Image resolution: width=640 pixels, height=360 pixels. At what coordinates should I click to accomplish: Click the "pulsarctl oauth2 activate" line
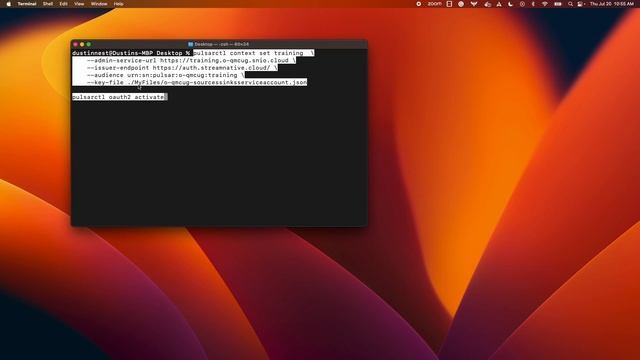(x=118, y=97)
